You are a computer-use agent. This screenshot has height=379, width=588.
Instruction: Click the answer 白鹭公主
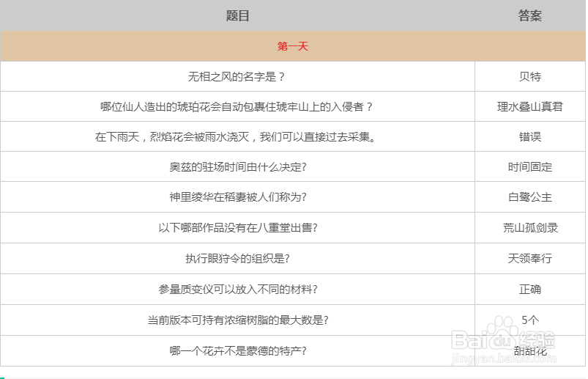530,196
